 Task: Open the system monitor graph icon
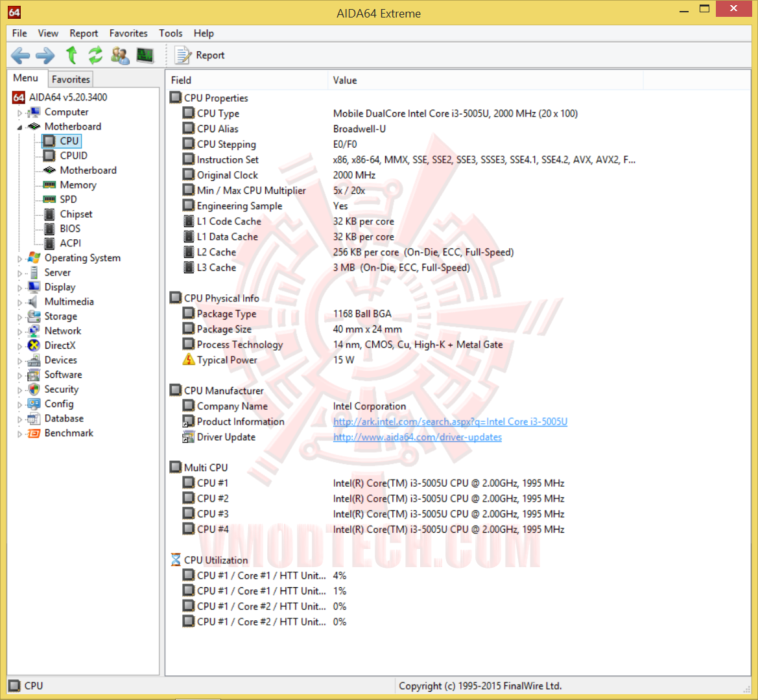(145, 56)
